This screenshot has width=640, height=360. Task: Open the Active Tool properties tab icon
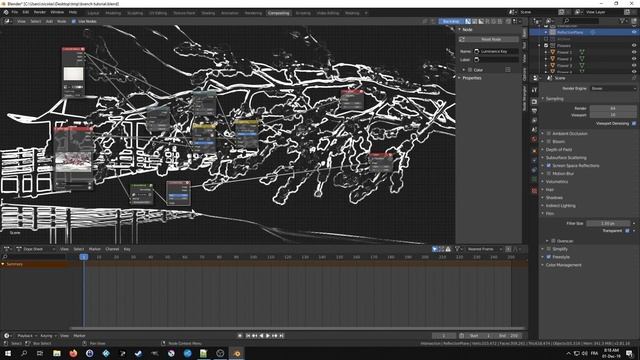[x=534, y=91]
